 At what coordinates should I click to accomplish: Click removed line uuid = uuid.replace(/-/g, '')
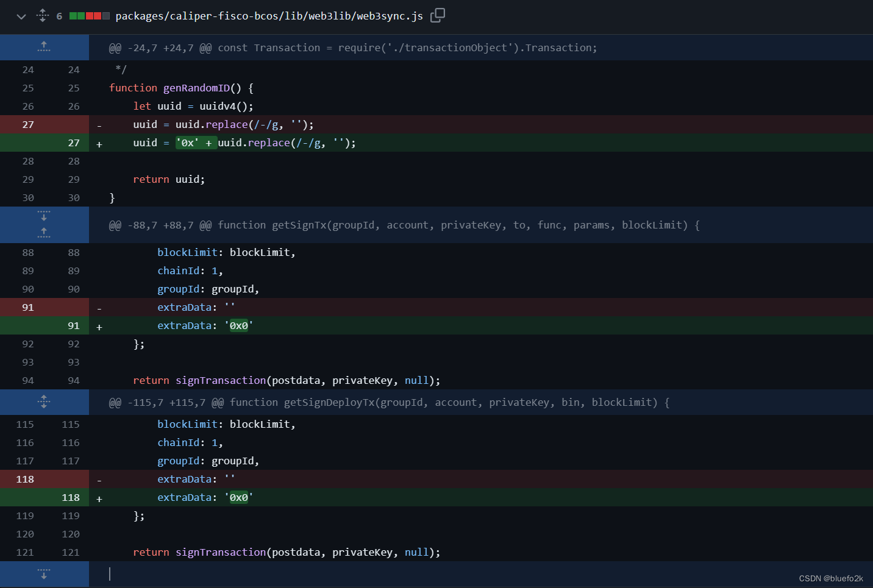click(223, 124)
